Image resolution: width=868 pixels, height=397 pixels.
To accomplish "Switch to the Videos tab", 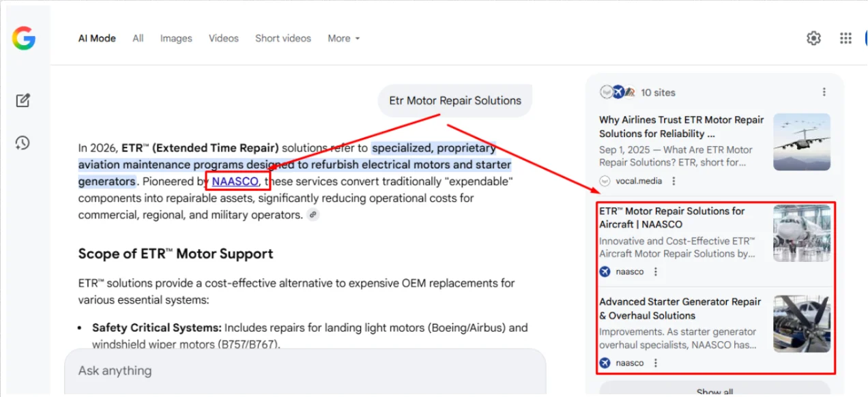I will [x=224, y=38].
